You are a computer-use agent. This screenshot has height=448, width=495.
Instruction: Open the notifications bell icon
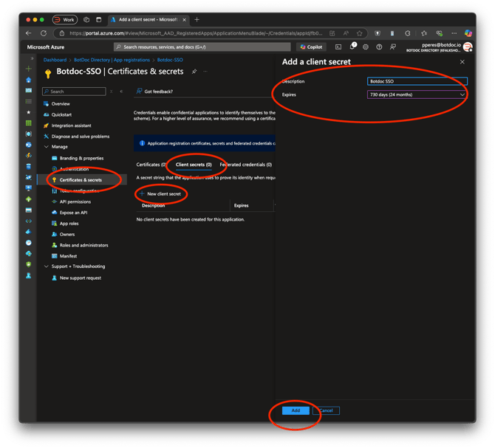coord(352,47)
